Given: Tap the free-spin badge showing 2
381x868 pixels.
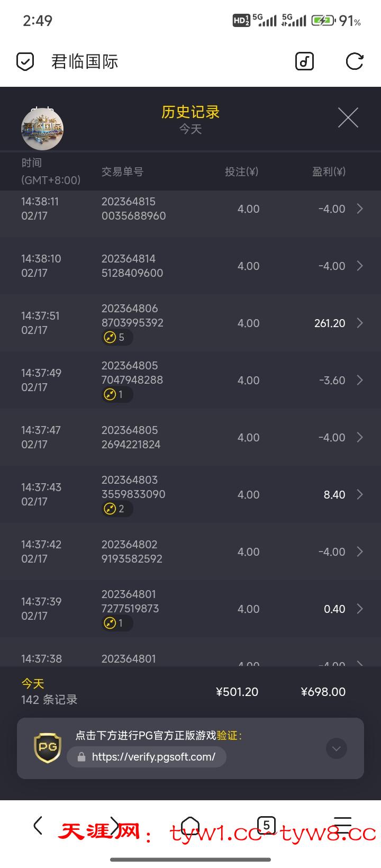Looking at the screenshot, I should click(x=116, y=509).
